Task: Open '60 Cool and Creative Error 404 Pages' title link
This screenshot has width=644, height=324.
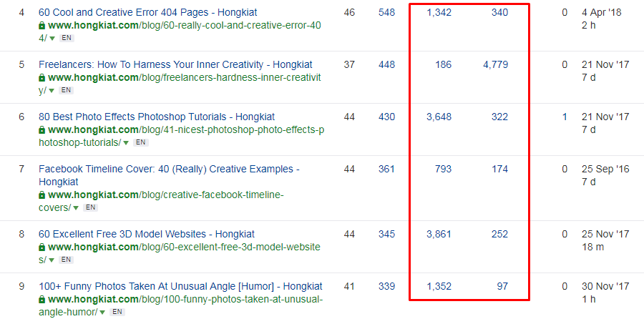Action: click(x=148, y=12)
